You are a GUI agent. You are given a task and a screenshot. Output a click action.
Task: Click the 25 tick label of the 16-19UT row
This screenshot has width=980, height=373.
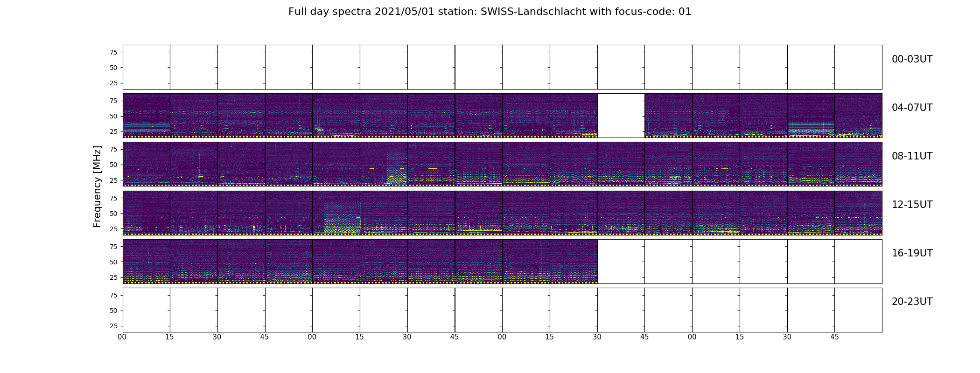113,277
